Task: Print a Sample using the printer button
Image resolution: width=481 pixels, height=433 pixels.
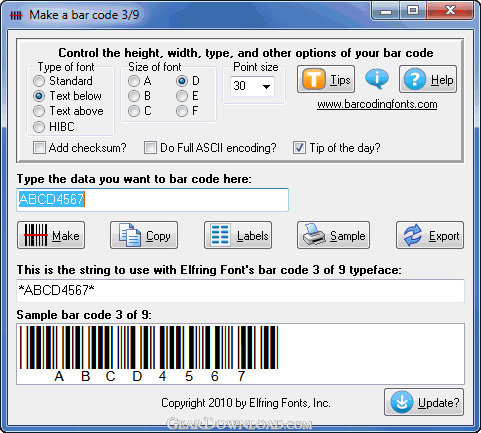Action: 333,235
